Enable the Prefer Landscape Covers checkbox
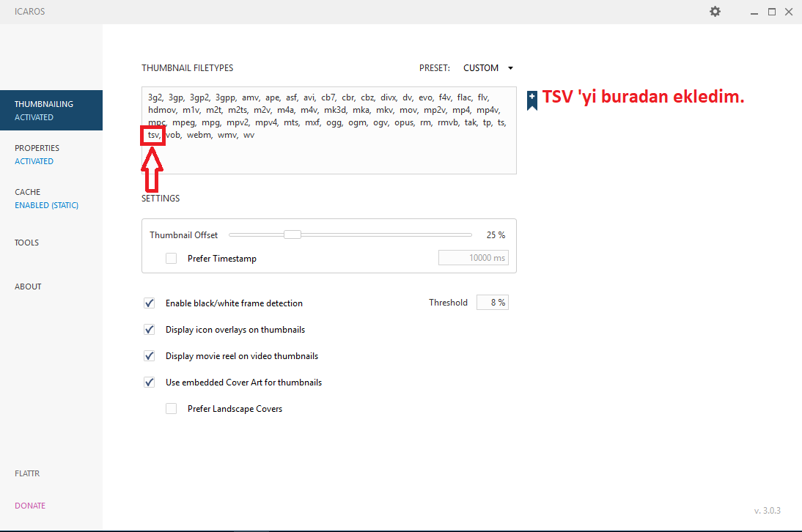802x532 pixels. tap(172, 409)
